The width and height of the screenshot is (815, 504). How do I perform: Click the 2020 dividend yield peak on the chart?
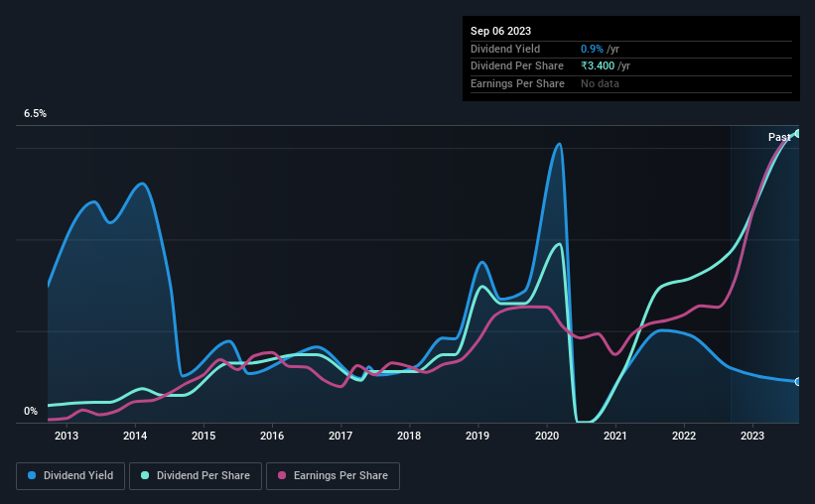pyautogui.click(x=559, y=144)
